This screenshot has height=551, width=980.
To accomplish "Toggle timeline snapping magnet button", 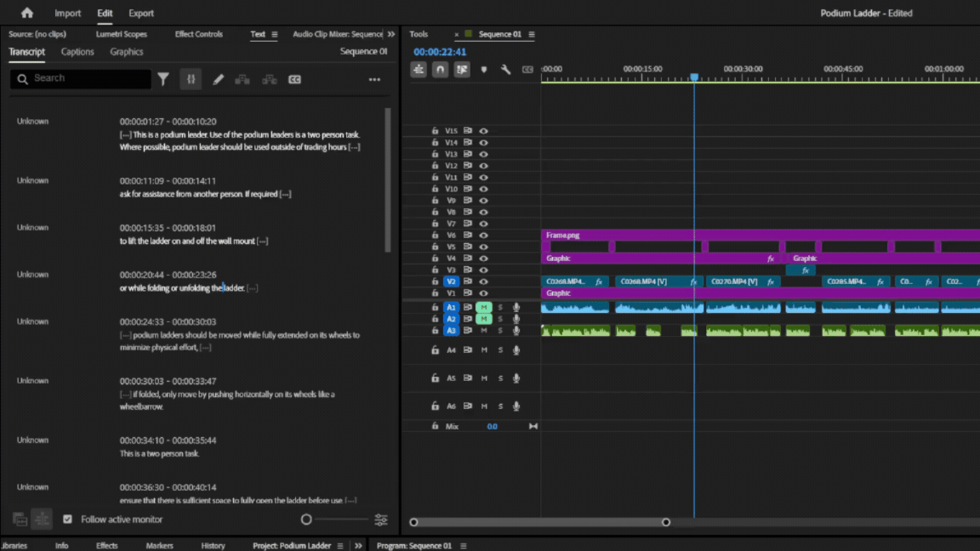I will pyautogui.click(x=440, y=70).
